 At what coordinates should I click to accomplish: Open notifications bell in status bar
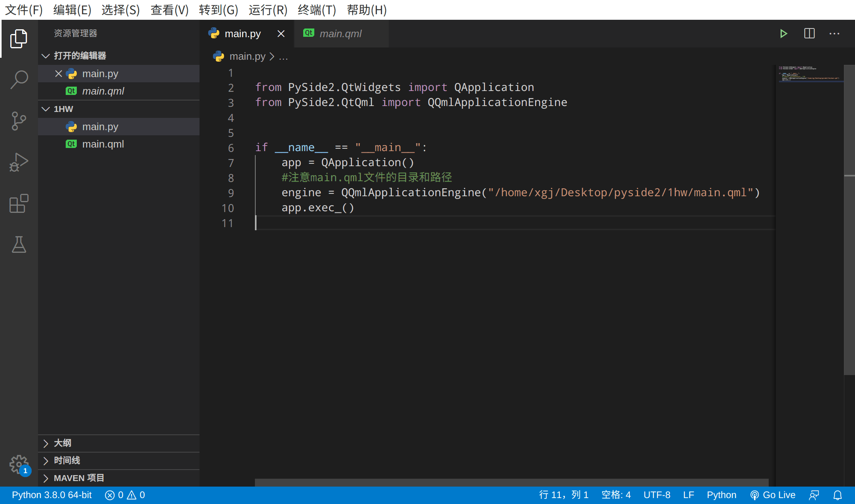[x=838, y=495]
